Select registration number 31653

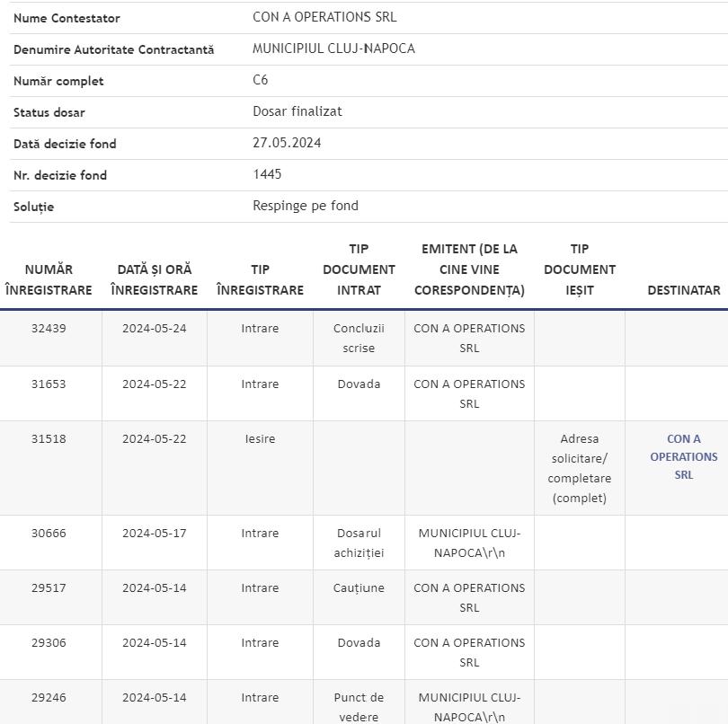click(49, 384)
